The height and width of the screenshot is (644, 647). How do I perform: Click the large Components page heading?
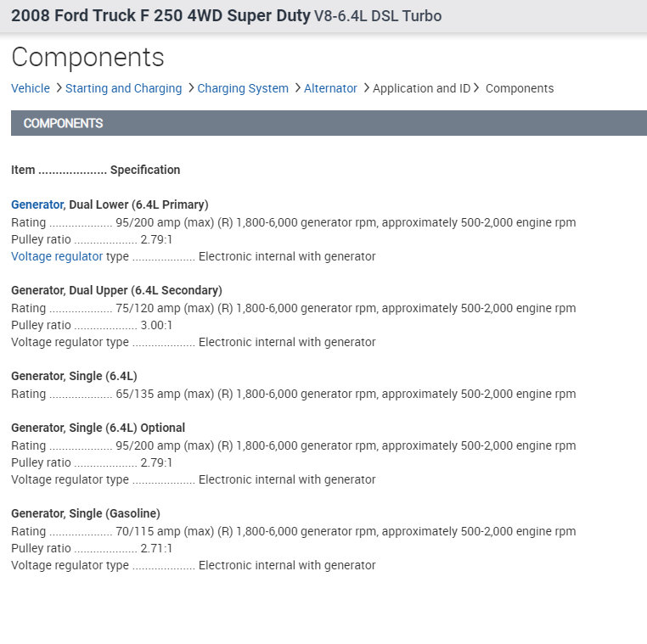(x=87, y=57)
